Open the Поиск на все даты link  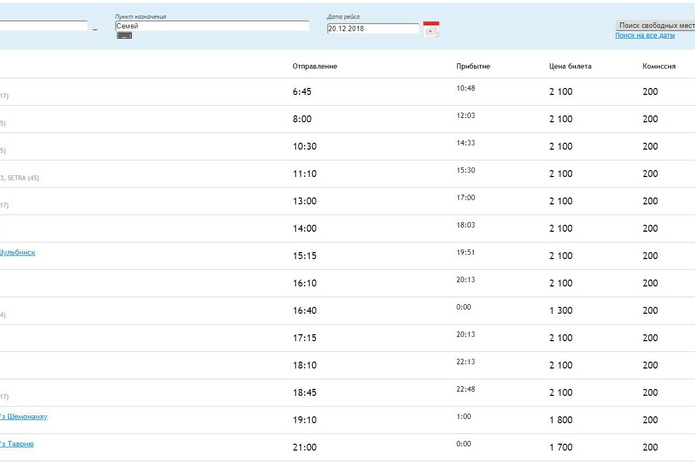[645, 35]
